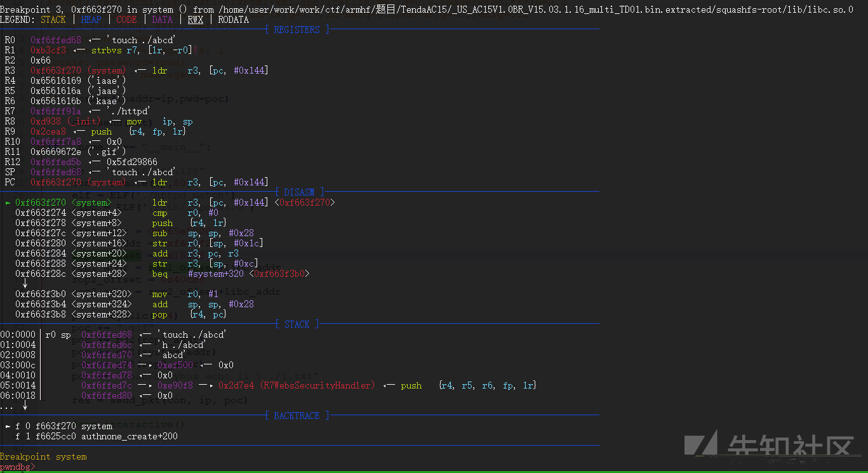Screen dimensions: 868x473
Task: Click the pwndbg> command prompt
Action: tap(18, 467)
